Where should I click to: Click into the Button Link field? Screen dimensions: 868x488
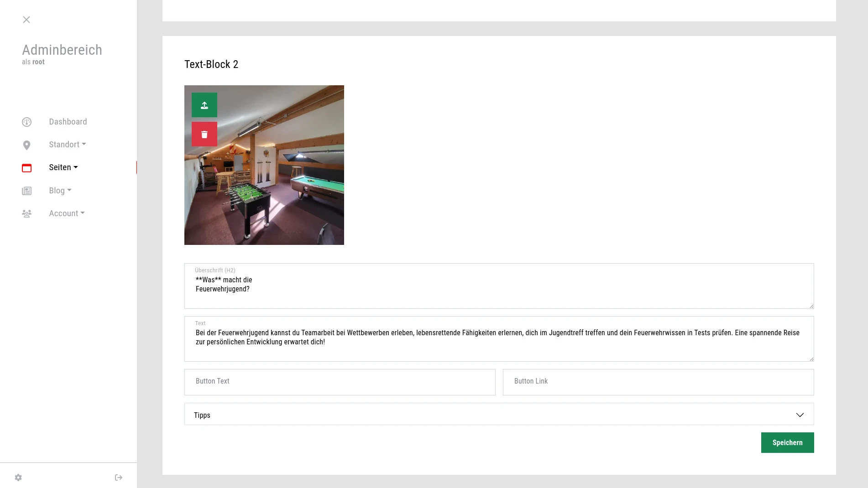658,382
